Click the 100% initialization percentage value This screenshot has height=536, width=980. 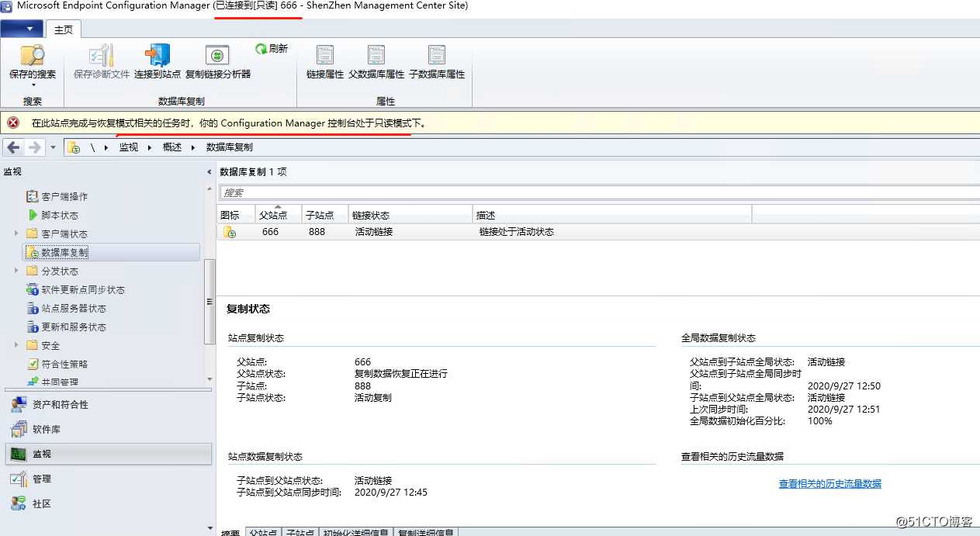tap(819, 421)
